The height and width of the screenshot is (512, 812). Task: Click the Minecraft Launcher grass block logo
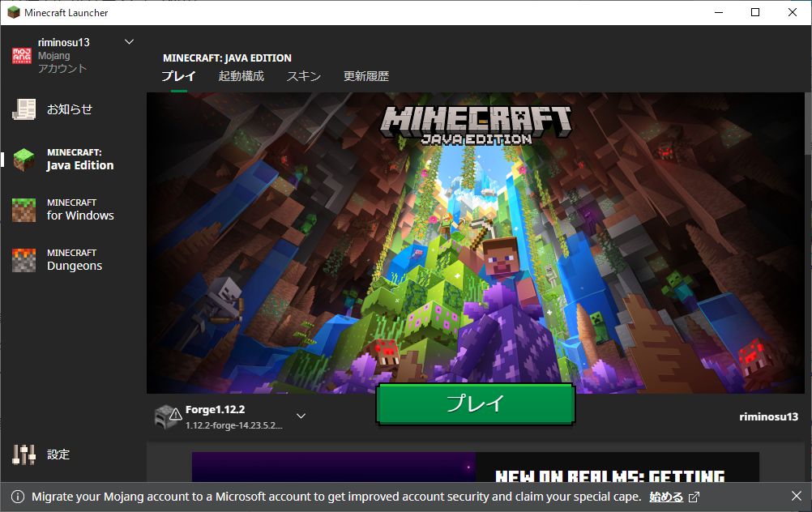point(12,12)
